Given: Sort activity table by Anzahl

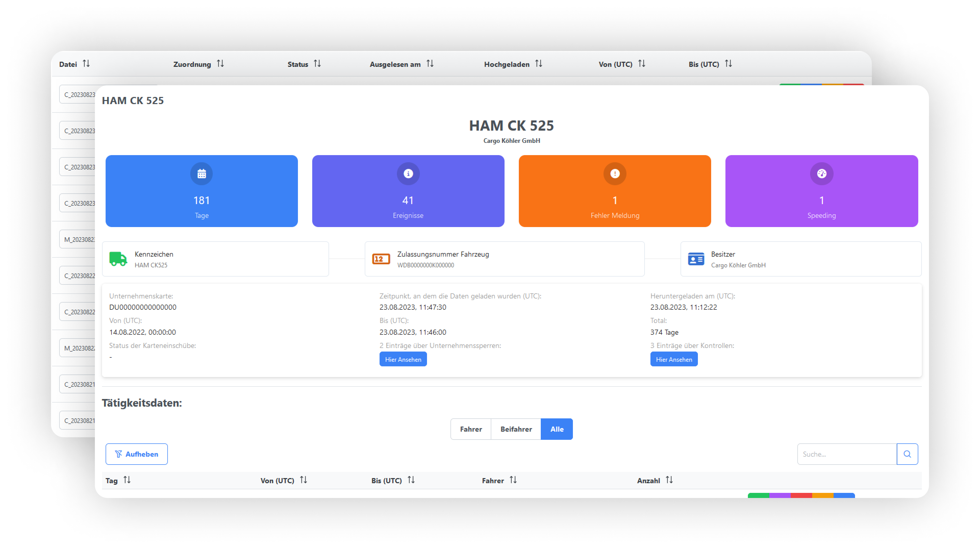Looking at the screenshot, I should pyautogui.click(x=669, y=480).
